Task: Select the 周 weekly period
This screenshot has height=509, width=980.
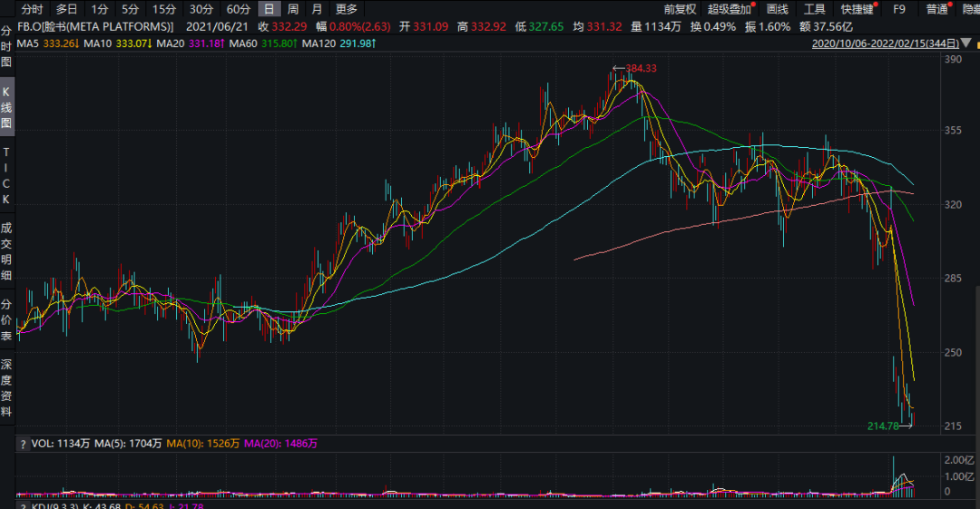Action: pyautogui.click(x=293, y=9)
